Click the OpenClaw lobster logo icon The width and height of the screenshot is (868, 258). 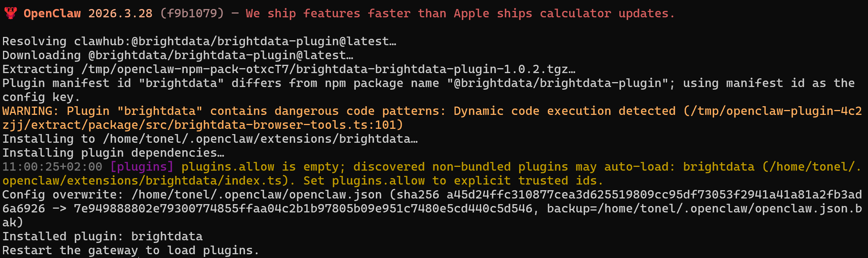[10, 13]
